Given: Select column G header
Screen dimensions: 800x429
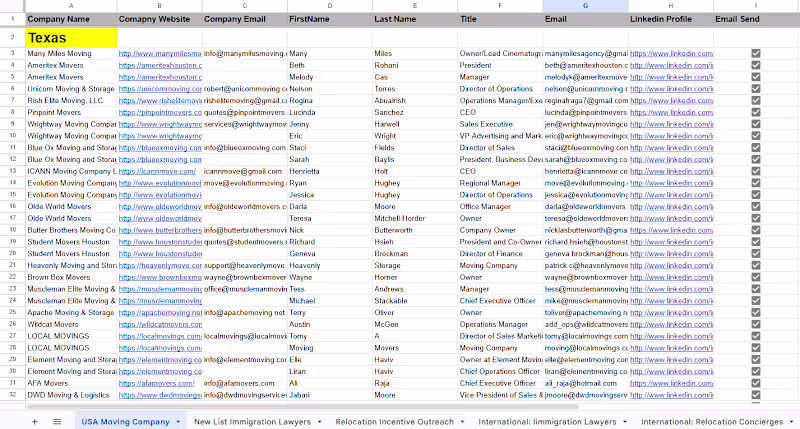Looking at the screenshot, I should coord(585,6).
